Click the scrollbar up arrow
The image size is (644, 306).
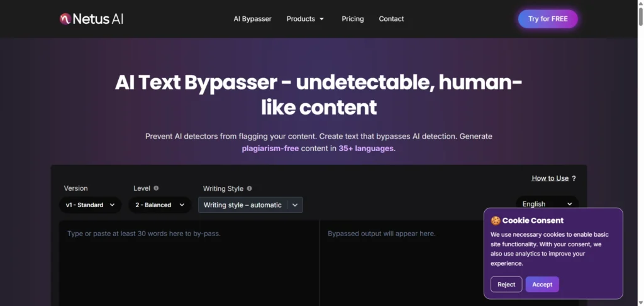[640, 3]
